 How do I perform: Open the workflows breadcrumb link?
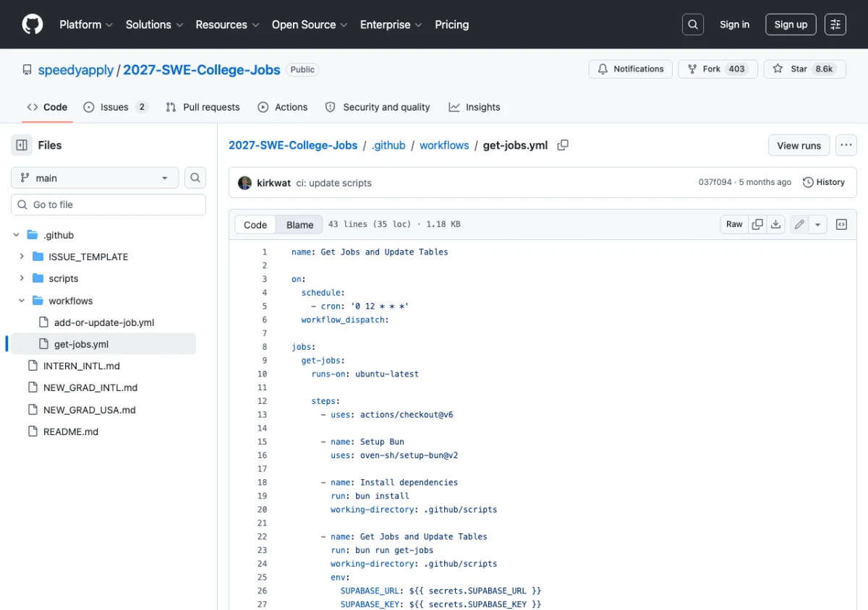pos(444,145)
